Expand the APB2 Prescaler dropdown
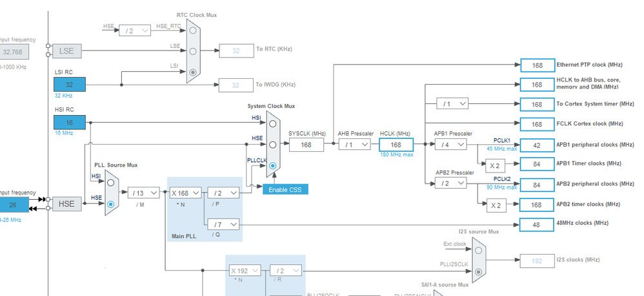 [x=451, y=184]
